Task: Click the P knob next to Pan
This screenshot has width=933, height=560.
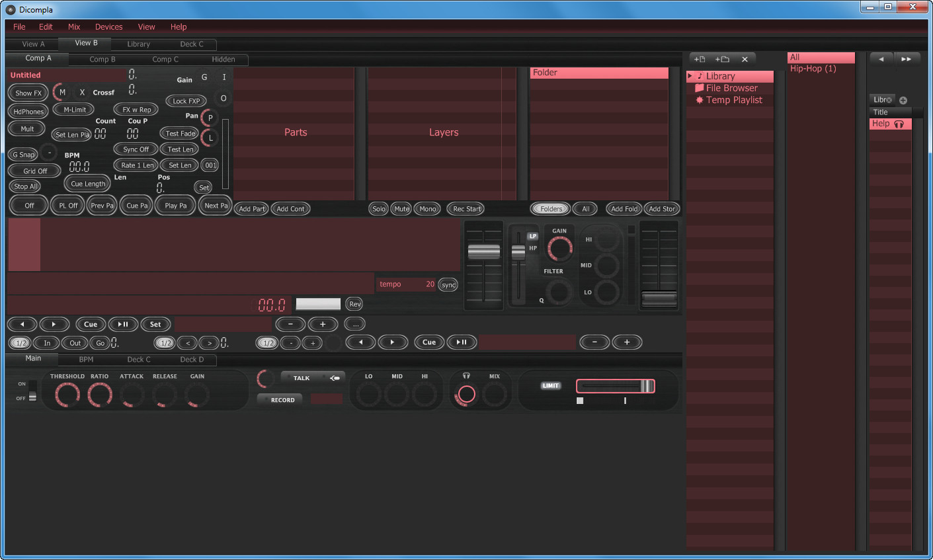Action: (210, 118)
